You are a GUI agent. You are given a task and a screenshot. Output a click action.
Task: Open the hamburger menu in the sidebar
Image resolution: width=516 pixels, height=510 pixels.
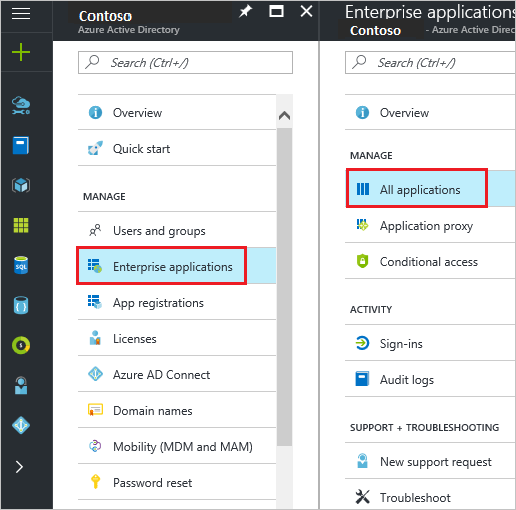(x=21, y=14)
